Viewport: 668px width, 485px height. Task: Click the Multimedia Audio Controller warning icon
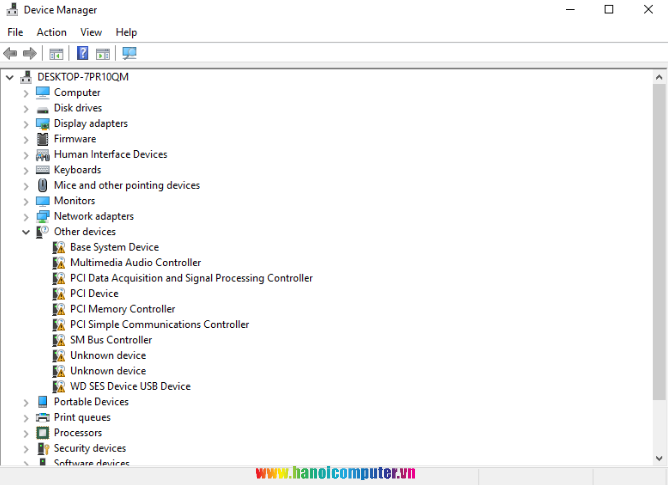pos(59,263)
